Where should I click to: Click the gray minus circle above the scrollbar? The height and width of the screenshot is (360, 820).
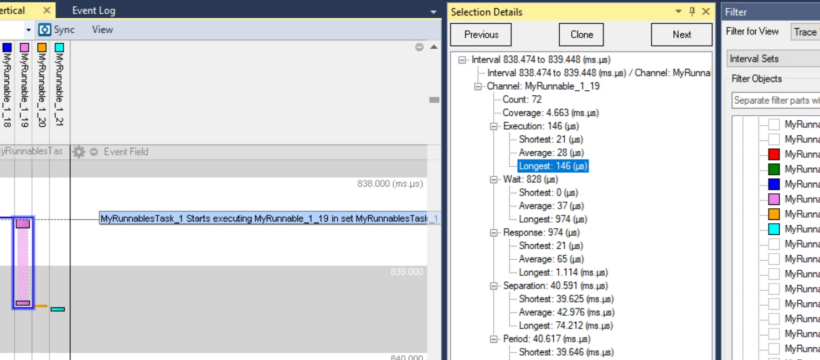pyautogui.click(x=419, y=47)
